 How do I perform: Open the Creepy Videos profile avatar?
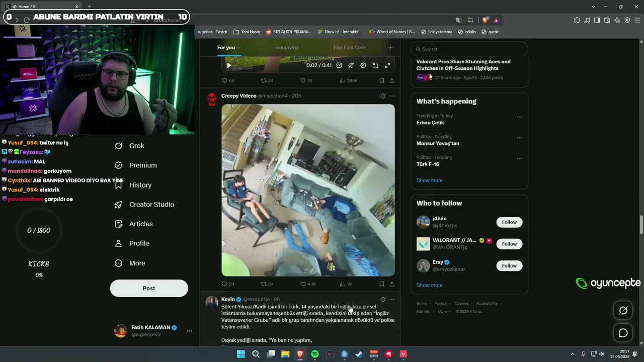click(x=212, y=100)
